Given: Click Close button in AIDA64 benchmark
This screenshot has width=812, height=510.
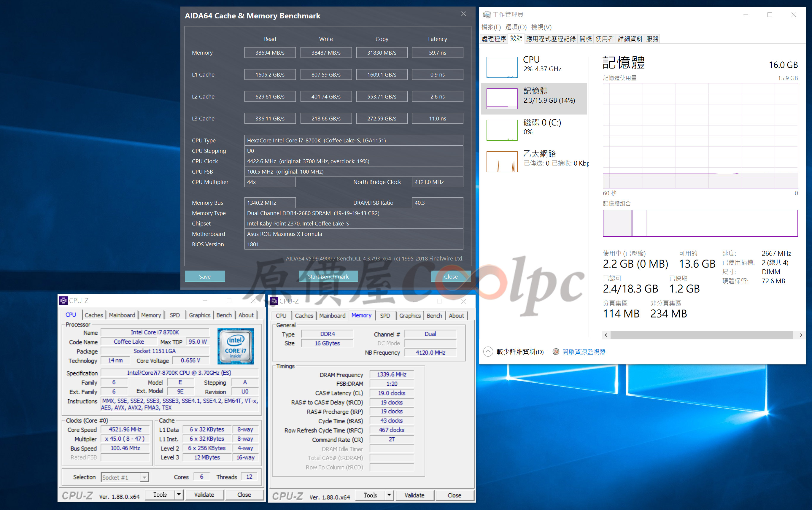Looking at the screenshot, I should (x=451, y=276).
